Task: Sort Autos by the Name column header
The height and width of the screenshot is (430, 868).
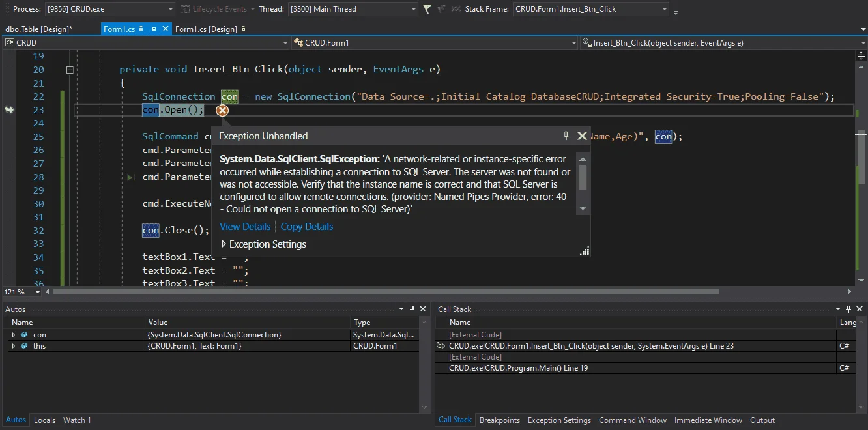Action: click(76, 322)
